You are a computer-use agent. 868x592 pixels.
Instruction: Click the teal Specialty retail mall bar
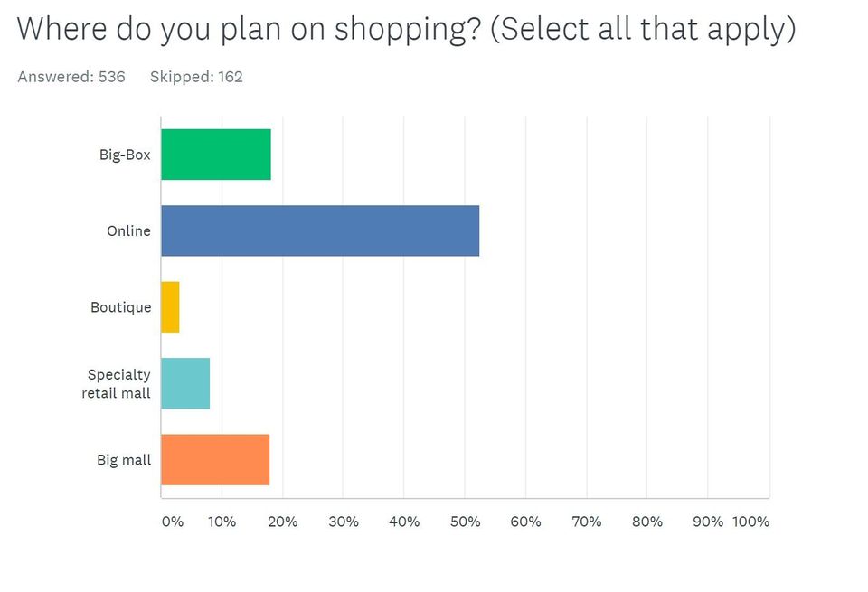click(x=185, y=383)
